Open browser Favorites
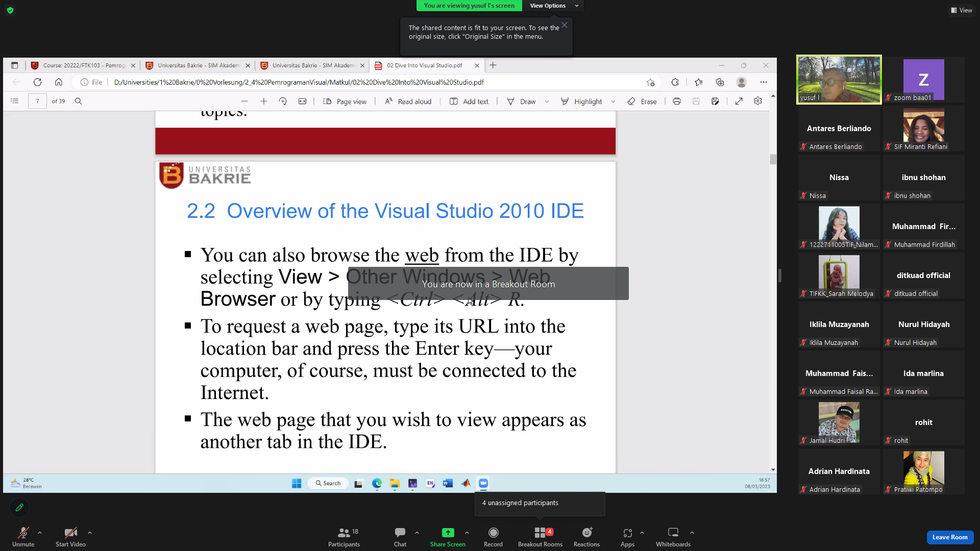This screenshot has width=980, height=551. tap(698, 82)
